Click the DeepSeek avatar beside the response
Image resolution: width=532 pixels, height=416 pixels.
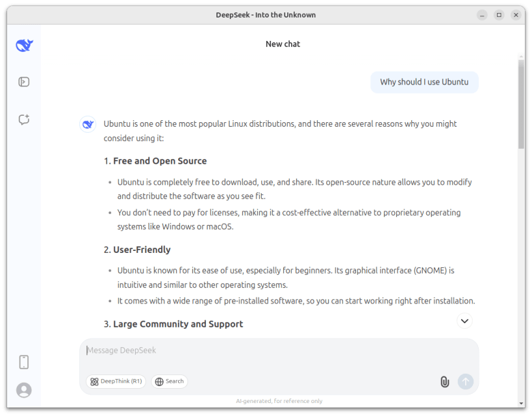click(x=87, y=123)
